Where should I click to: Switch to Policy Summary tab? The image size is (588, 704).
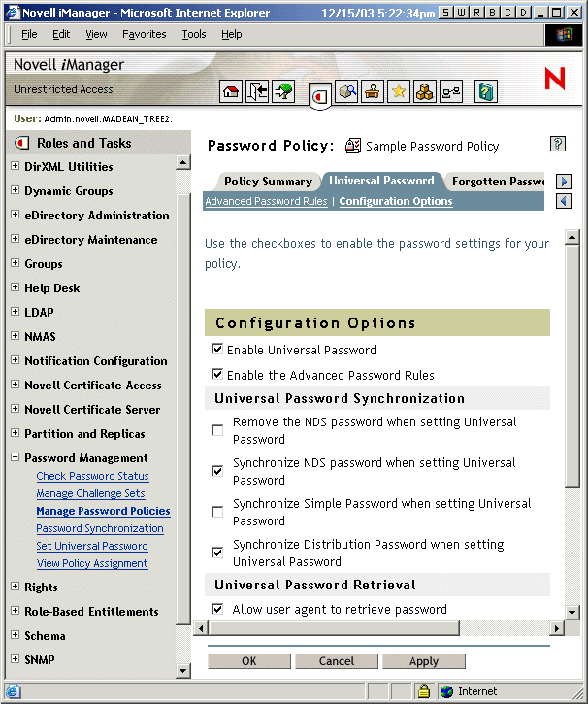[x=268, y=182]
